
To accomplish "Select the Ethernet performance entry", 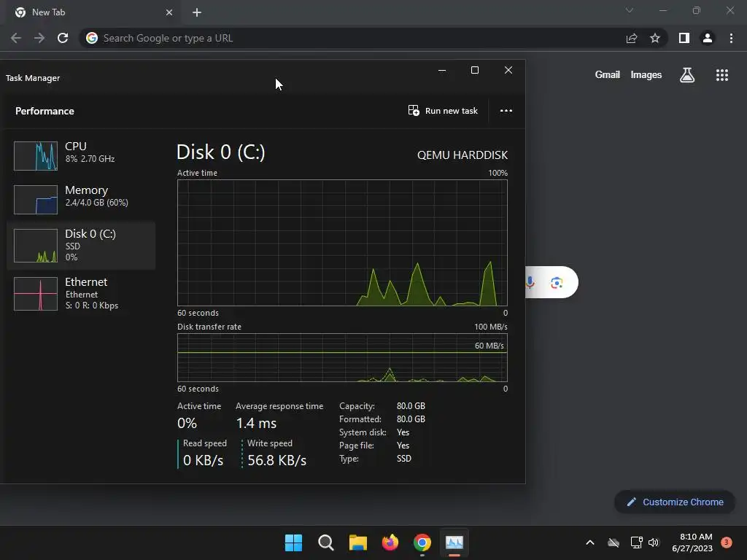I will pos(81,293).
